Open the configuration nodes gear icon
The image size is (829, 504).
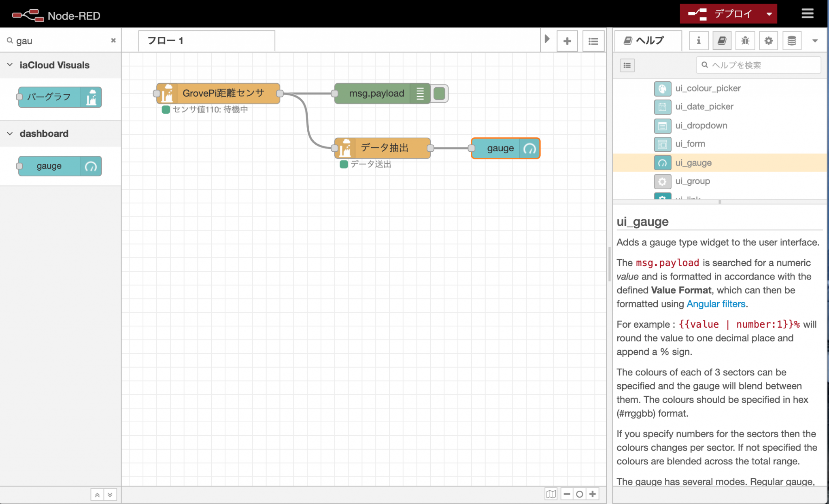pos(768,40)
